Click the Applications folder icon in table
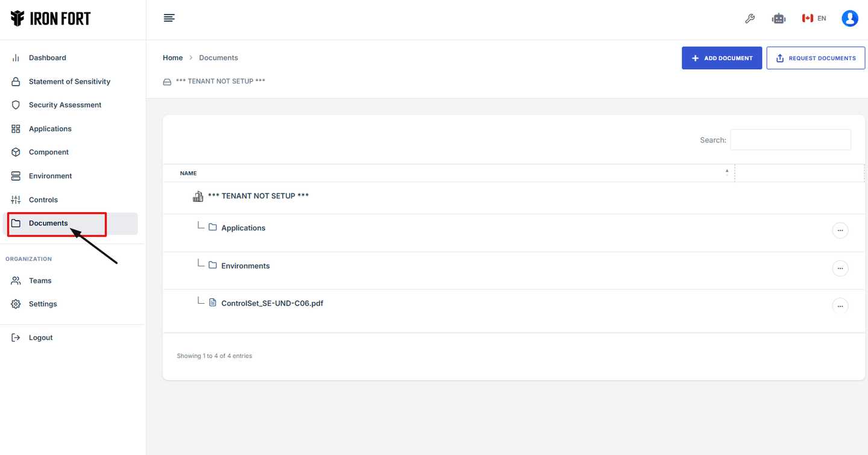The width and height of the screenshot is (868, 455). pos(213,228)
